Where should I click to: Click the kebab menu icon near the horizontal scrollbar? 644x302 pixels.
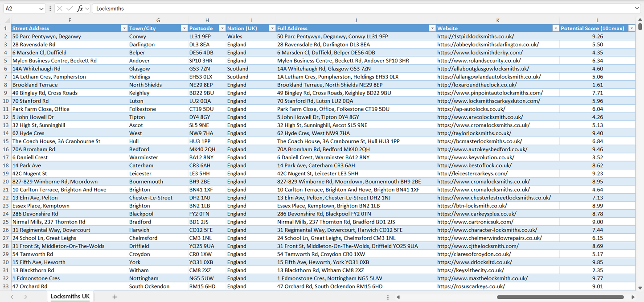coord(387,297)
